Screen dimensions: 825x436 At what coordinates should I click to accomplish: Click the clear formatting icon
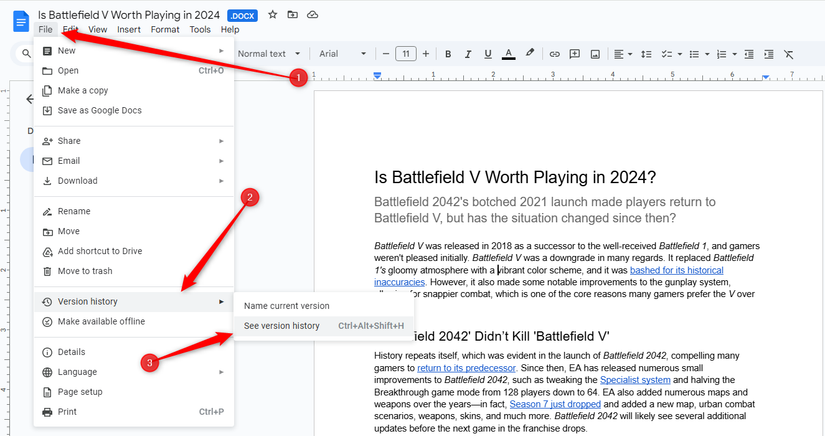tap(788, 54)
